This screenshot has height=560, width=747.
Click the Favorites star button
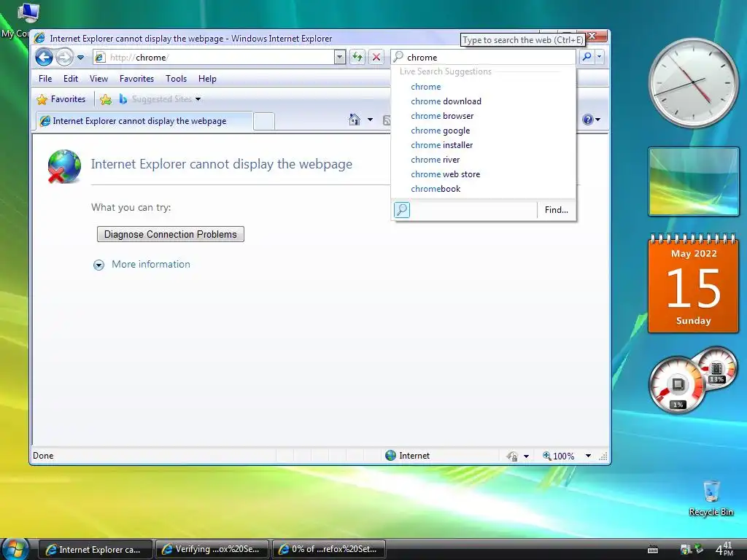[x=61, y=99]
